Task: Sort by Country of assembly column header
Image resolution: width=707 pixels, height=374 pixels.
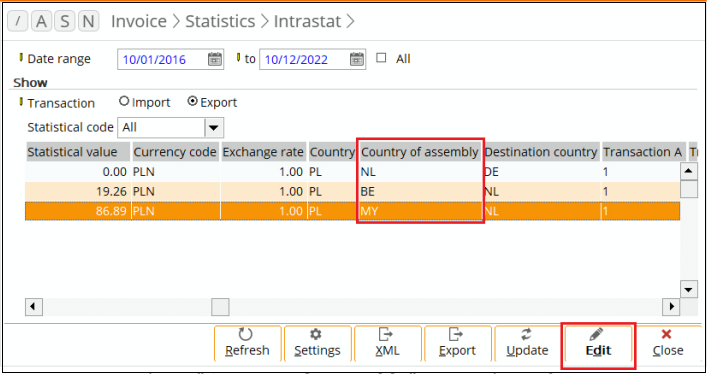Action: (419, 152)
